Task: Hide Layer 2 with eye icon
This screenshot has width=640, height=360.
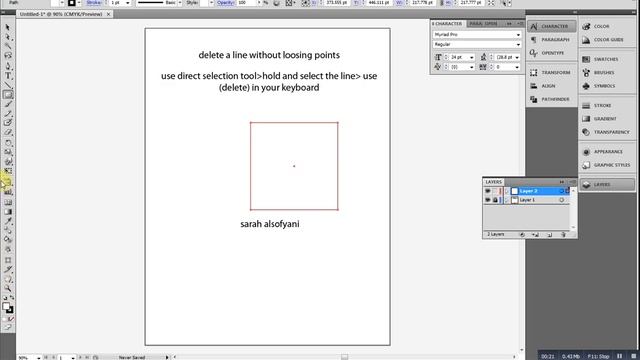Action: pos(487,191)
